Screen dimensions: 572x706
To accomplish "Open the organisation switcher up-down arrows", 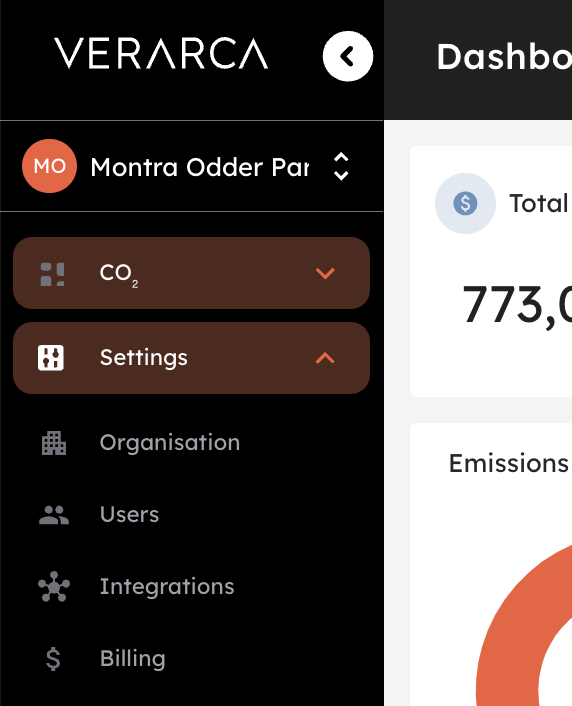I will (x=341, y=167).
